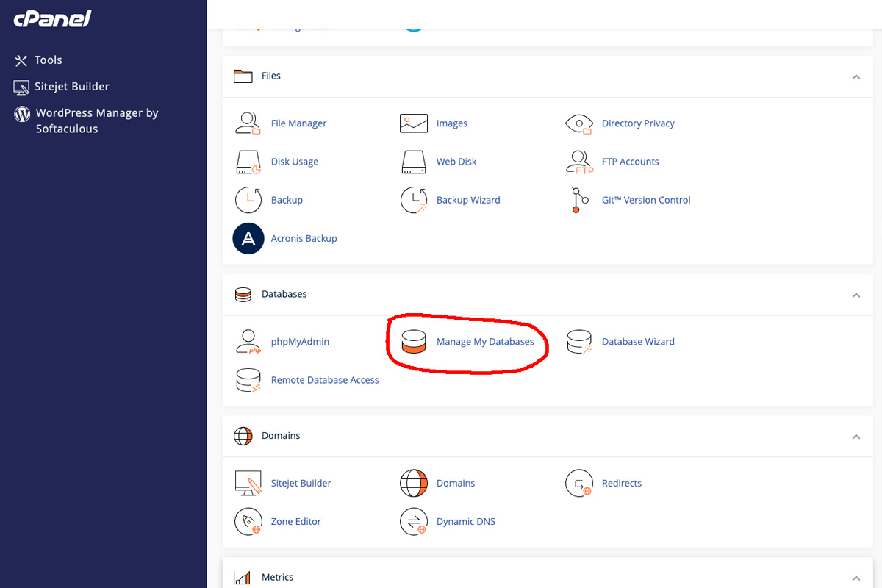Click the Domains section title
Image resolution: width=882 pixels, height=588 pixels.
(281, 436)
